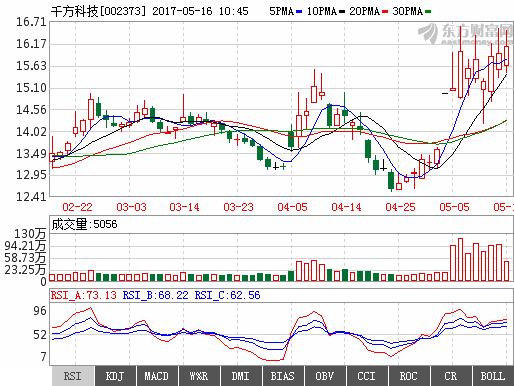Open the CR indicator tab
This screenshot has height=386, width=514.
(451, 376)
